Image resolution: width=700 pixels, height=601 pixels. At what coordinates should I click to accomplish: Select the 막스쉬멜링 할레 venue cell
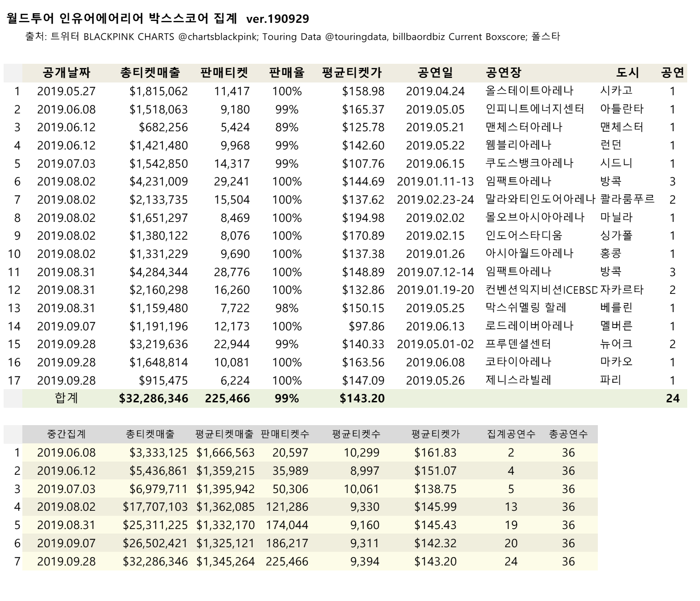click(526, 308)
